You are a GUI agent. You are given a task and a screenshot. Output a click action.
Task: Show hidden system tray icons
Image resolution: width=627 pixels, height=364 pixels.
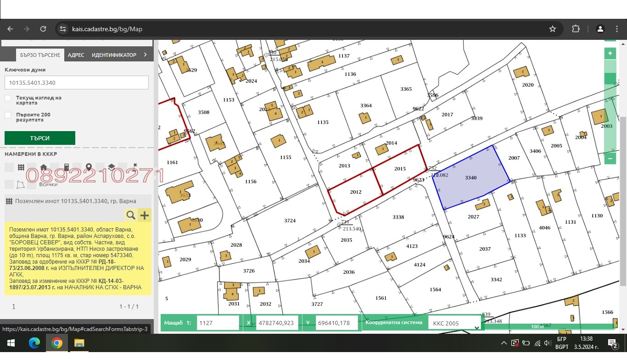(x=504, y=343)
